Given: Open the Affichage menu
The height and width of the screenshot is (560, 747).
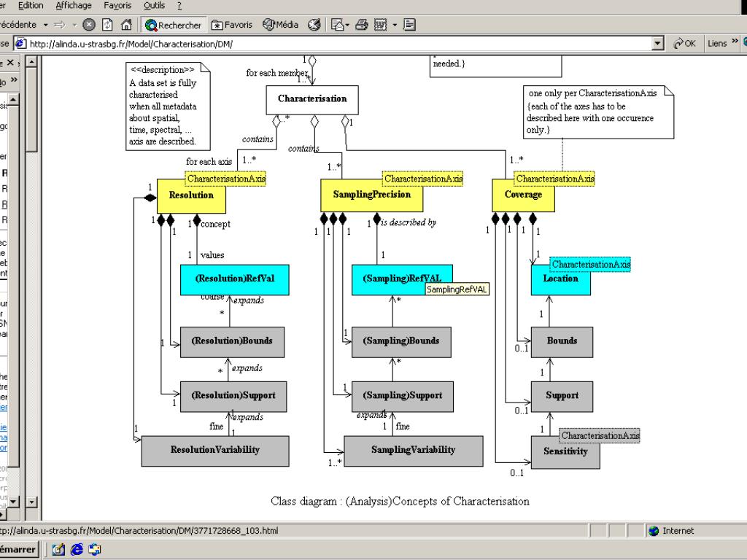Looking at the screenshot, I should pos(74,6).
